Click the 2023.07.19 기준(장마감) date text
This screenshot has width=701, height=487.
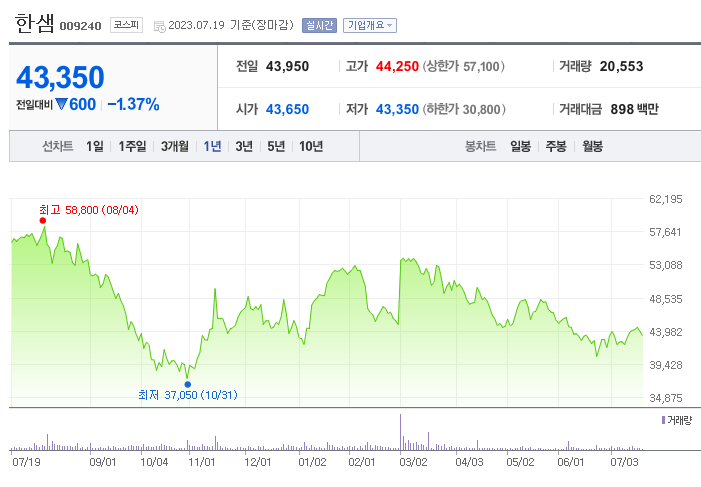click(x=231, y=25)
